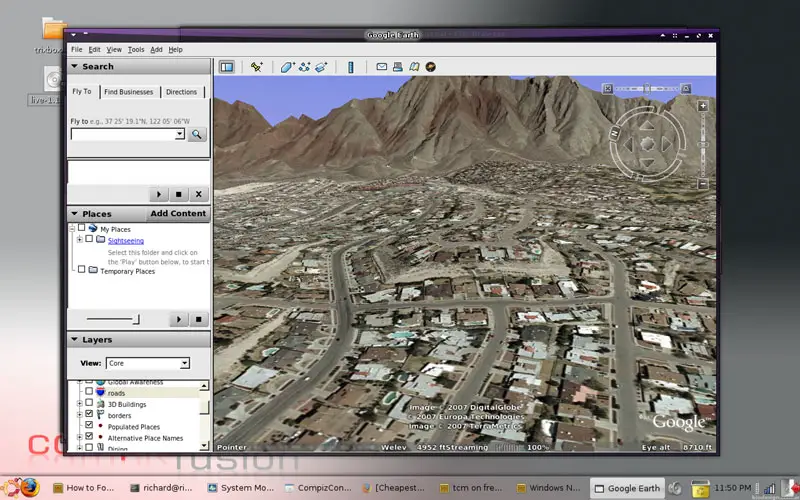Image resolution: width=800 pixels, height=500 pixels.
Task: Clear search results with the X button
Action: pyautogui.click(x=198, y=194)
